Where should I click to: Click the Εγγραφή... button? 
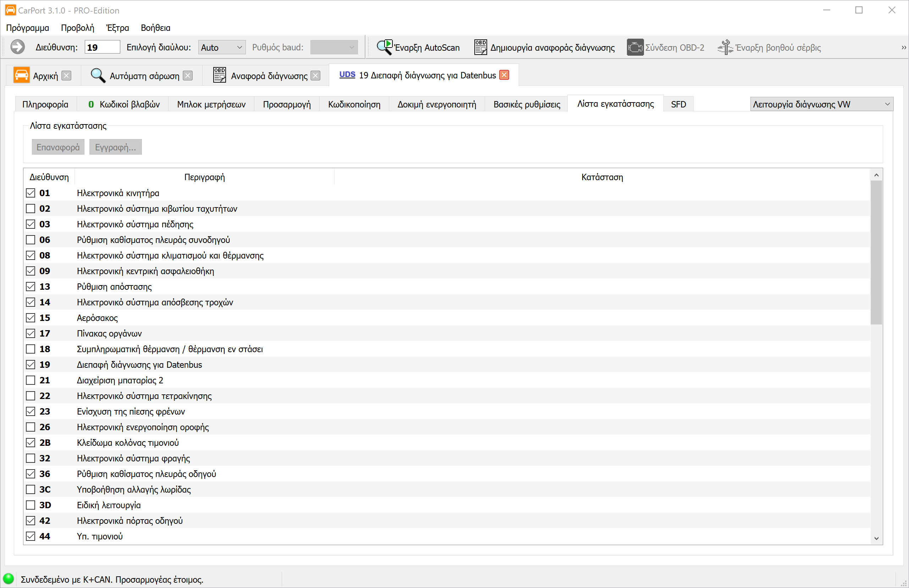(x=115, y=148)
